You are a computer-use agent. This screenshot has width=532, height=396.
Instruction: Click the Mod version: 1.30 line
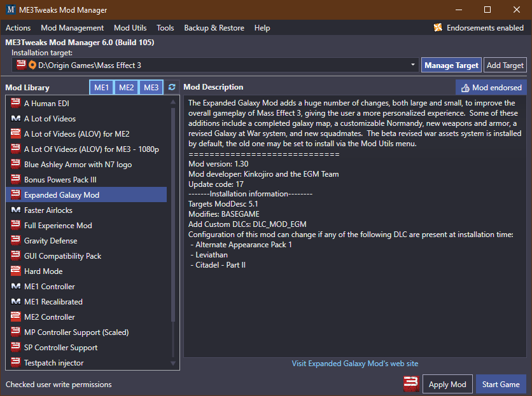coord(218,164)
